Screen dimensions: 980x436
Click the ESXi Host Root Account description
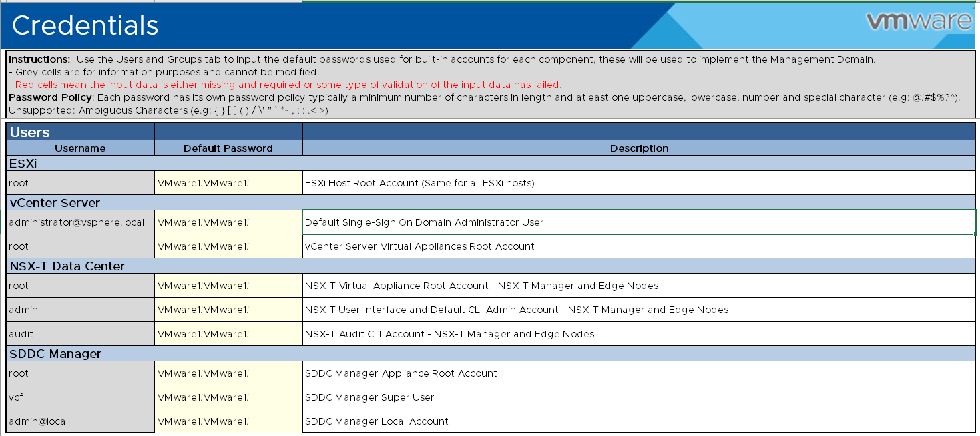tap(639, 182)
